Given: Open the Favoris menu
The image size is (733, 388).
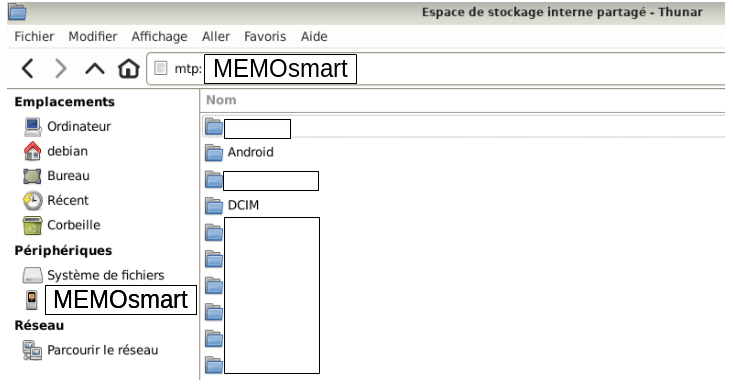Looking at the screenshot, I should tap(265, 36).
